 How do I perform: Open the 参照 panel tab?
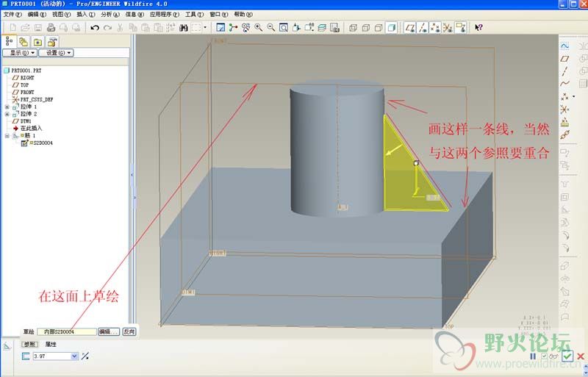pos(29,344)
